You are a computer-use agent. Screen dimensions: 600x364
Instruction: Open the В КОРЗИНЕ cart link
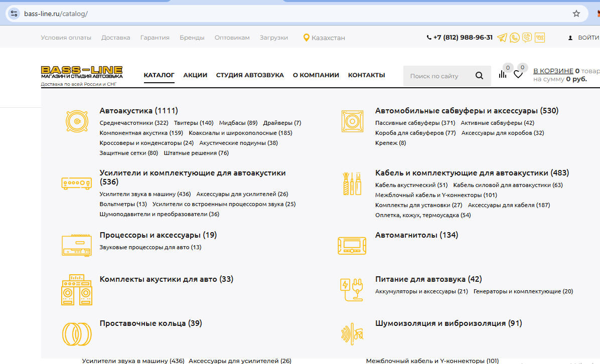[x=553, y=71]
